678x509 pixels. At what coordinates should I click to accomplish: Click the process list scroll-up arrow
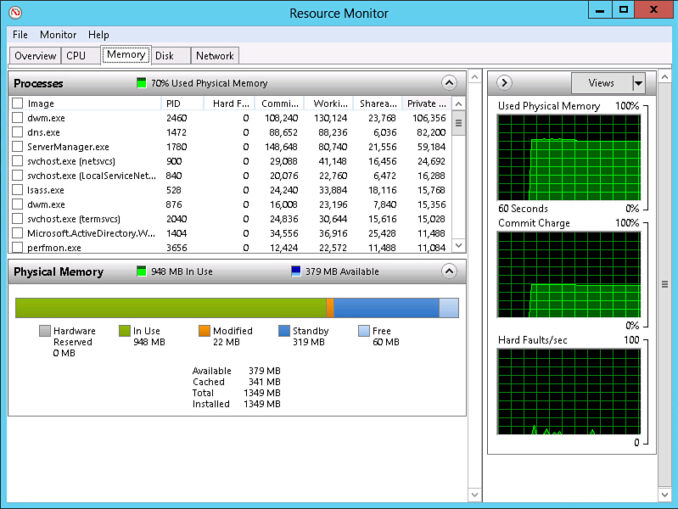(x=459, y=104)
